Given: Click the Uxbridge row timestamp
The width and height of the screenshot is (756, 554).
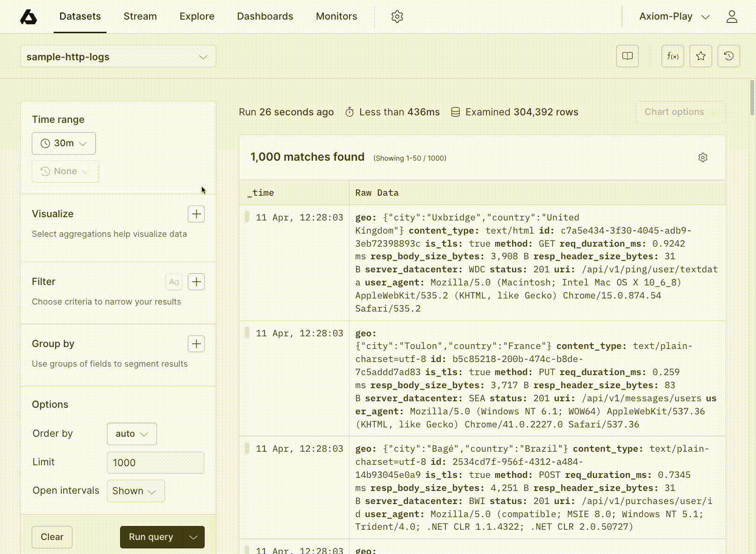Looking at the screenshot, I should [x=300, y=217].
